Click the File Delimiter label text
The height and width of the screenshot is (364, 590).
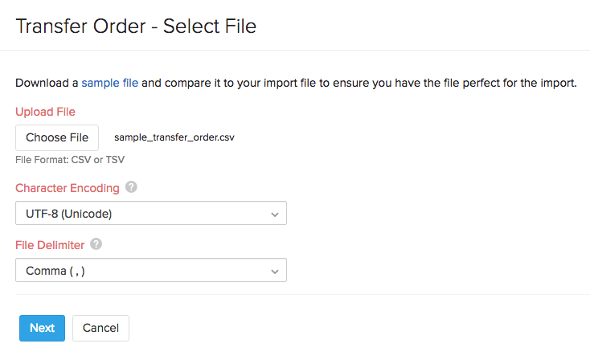pos(51,244)
